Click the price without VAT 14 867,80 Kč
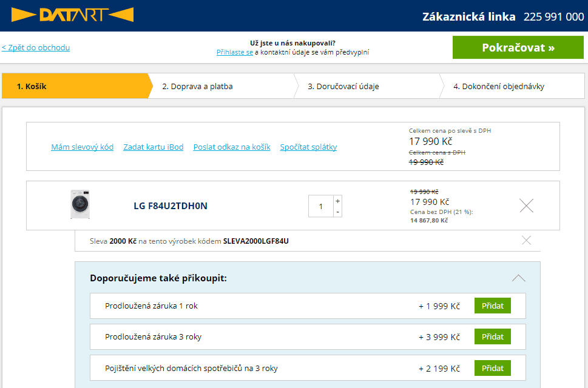 point(429,220)
